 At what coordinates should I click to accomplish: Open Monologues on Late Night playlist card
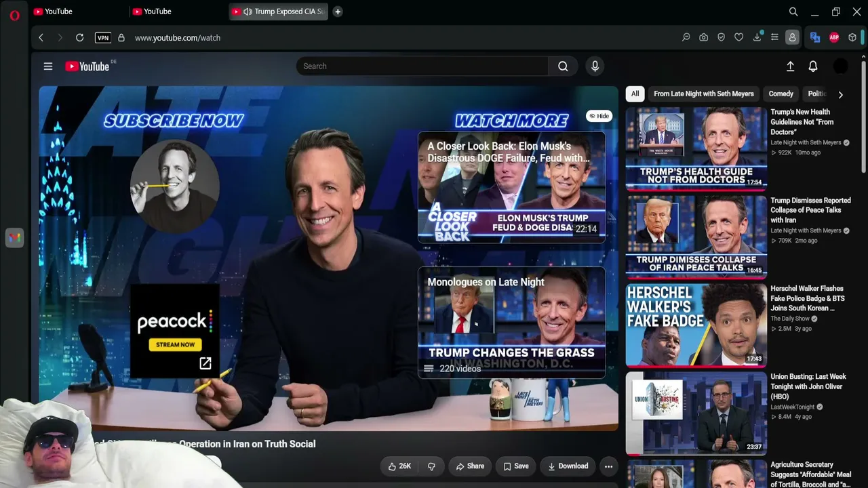point(512,323)
